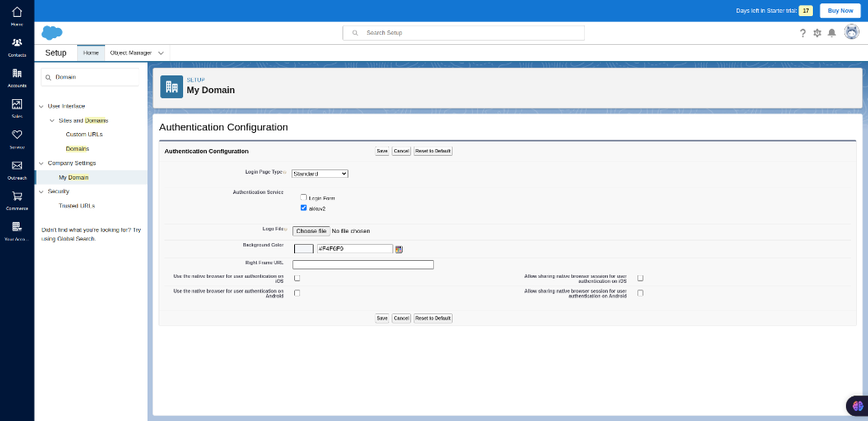Uncheck the aksuv2 authentication service
This screenshot has height=421, width=868.
pos(303,208)
